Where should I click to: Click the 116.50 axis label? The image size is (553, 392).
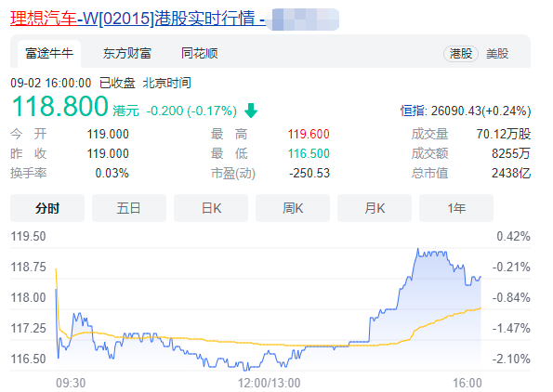tap(28, 359)
